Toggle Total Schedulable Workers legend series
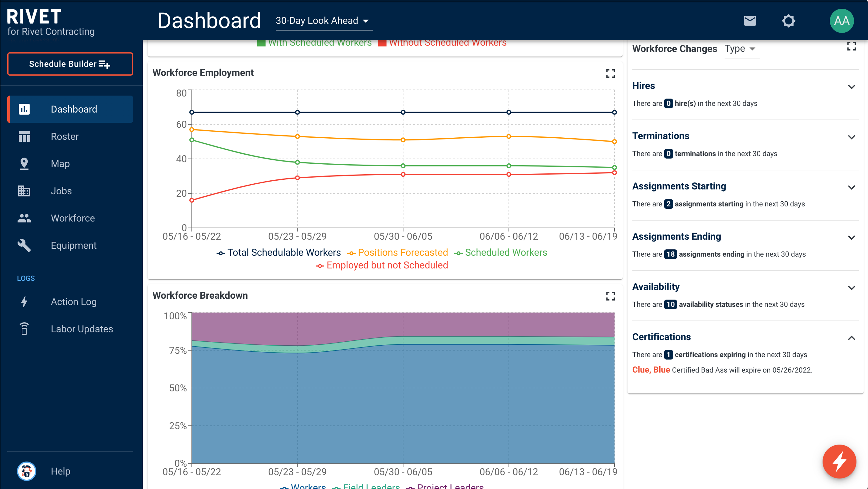 (x=278, y=253)
